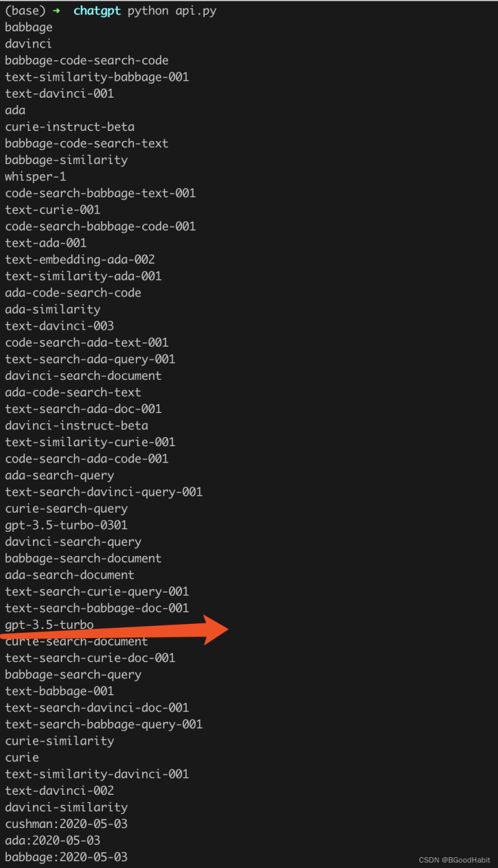Image resolution: width=498 pixels, height=868 pixels.
Task: Click the text-davinci-002 model name
Action: (x=60, y=791)
